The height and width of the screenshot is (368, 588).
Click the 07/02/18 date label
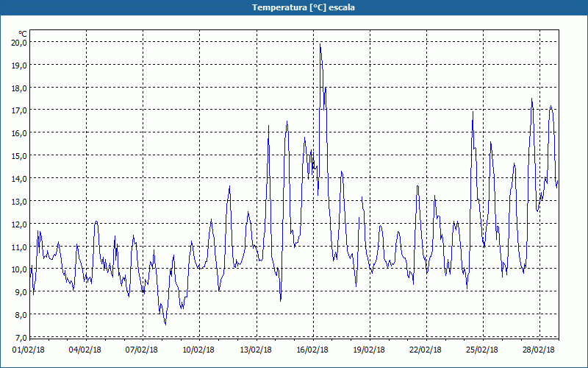pyautogui.click(x=142, y=350)
